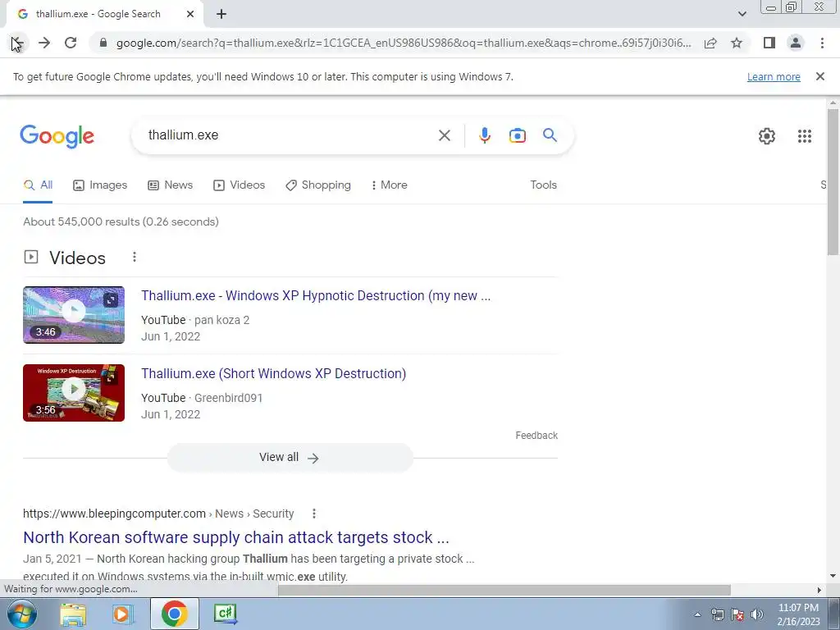Open the C# application in taskbar
The height and width of the screenshot is (630, 840).
(226, 614)
